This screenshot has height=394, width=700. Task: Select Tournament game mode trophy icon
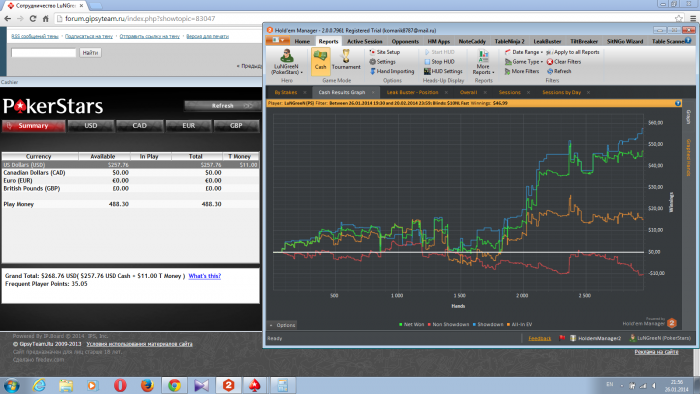pos(346,56)
